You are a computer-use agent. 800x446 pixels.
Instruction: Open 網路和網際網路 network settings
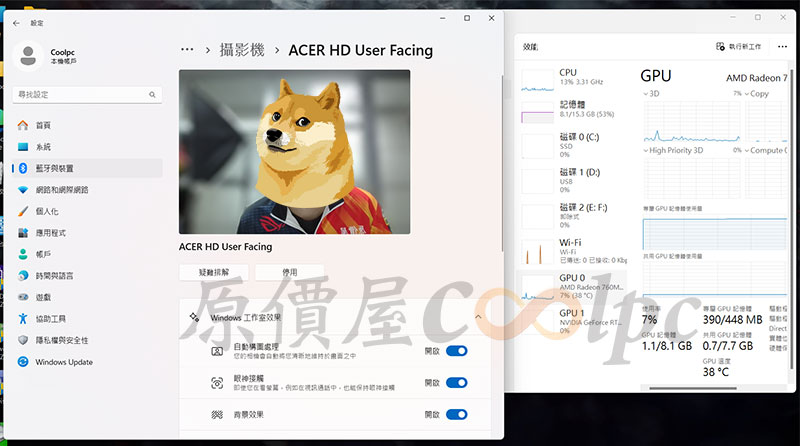pyautogui.click(x=87, y=190)
